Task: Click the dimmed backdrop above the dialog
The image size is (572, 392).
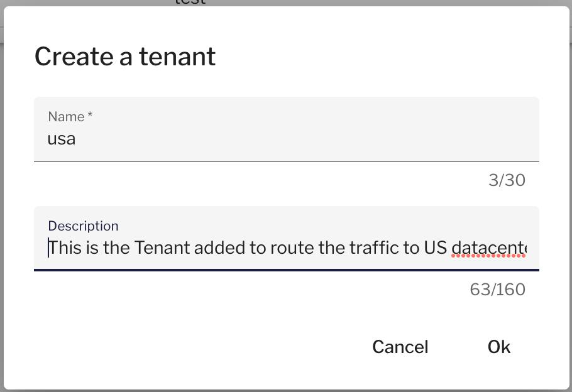Action: point(377,3)
